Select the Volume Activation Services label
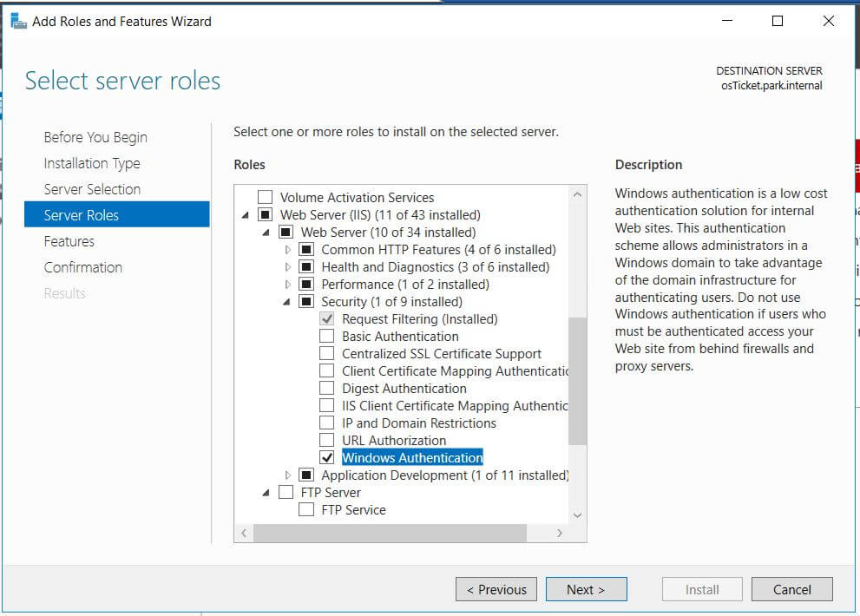Screen dimensions: 860x616 [357, 197]
